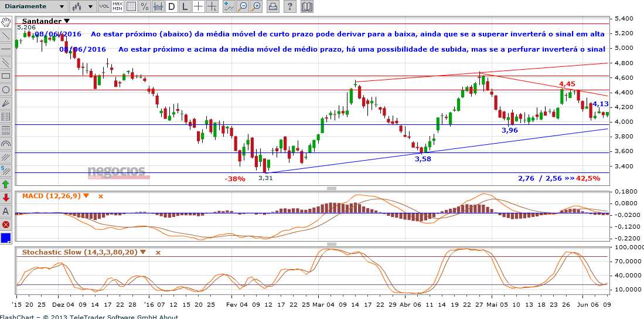Open the blue drawing color swatch
644x319 pixels.
(6, 238)
